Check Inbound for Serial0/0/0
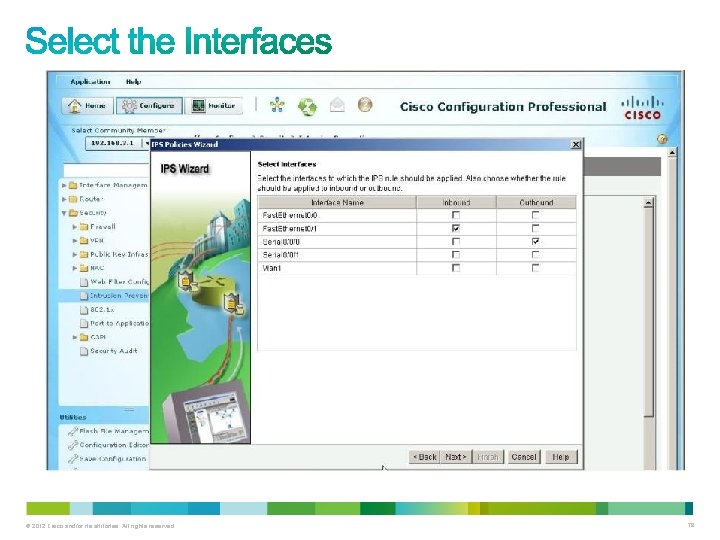720x540 pixels. pyautogui.click(x=456, y=242)
